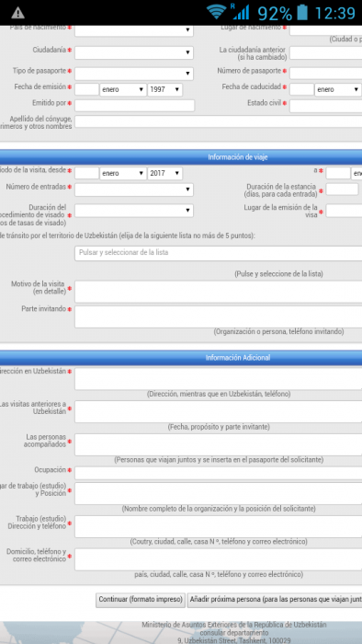
Task: Tap the Wi-Fi status icon
Action: 217,12
